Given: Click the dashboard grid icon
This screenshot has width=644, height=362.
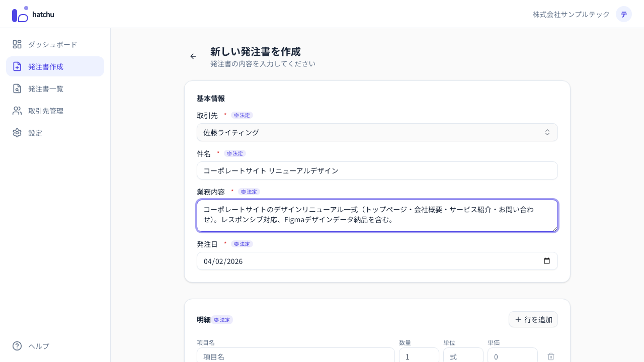Looking at the screenshot, I should point(17,44).
